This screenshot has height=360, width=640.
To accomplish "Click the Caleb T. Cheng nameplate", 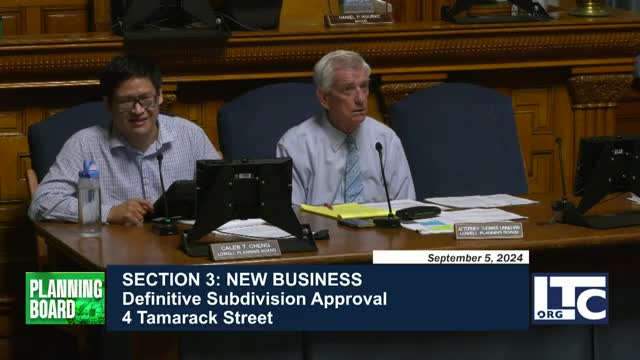I will 245,250.
